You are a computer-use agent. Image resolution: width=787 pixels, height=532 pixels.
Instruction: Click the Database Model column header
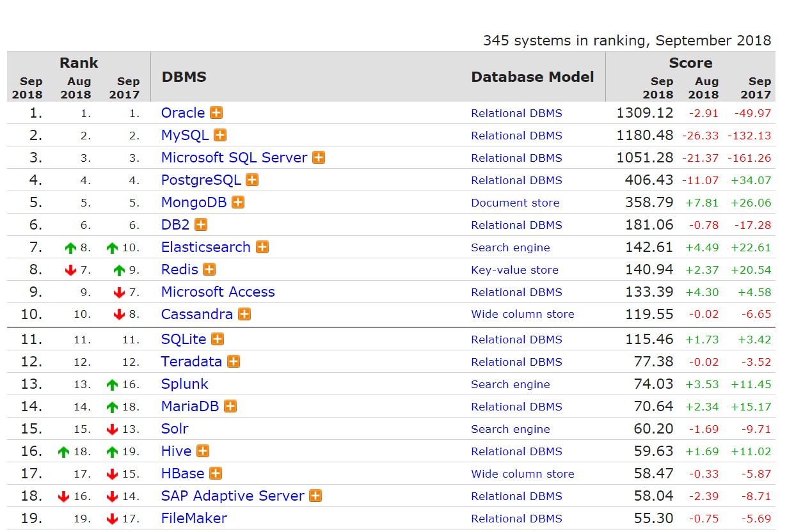(532, 77)
